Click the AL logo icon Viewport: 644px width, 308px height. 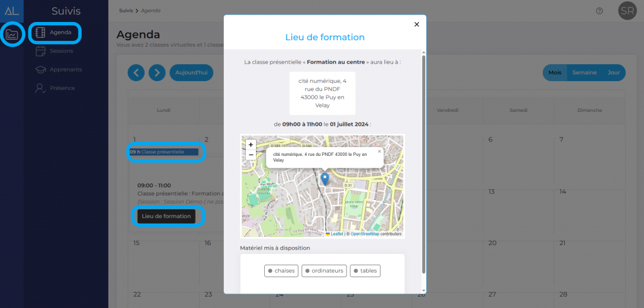point(12,10)
